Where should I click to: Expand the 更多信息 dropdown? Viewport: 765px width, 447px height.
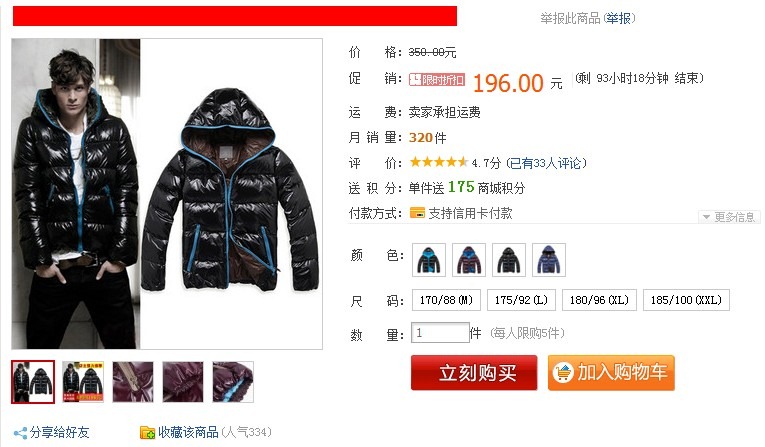pos(729,217)
